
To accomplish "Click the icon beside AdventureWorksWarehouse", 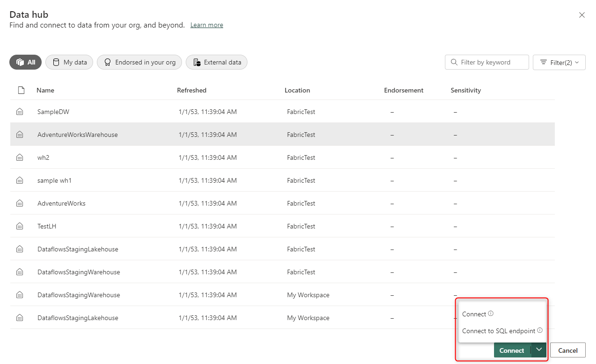I will point(20,135).
